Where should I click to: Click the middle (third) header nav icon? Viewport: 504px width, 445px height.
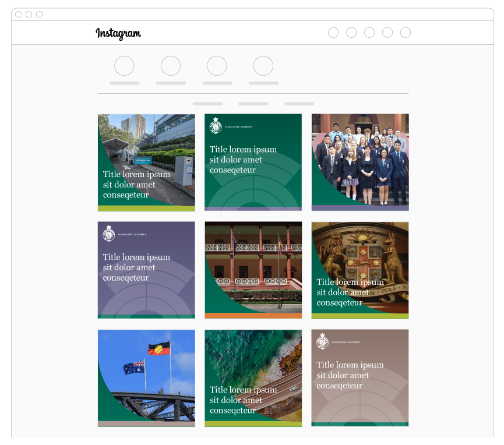click(369, 33)
